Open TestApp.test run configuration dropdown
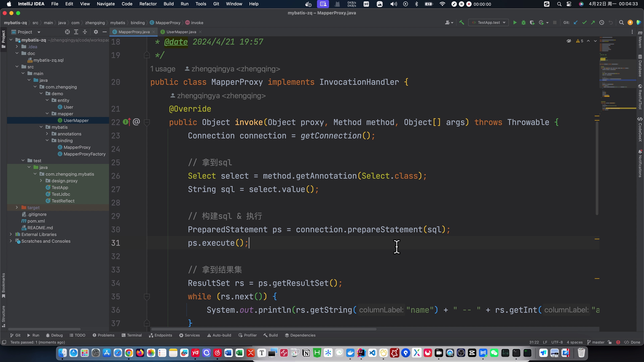This screenshot has height=362, width=644. coord(489,23)
